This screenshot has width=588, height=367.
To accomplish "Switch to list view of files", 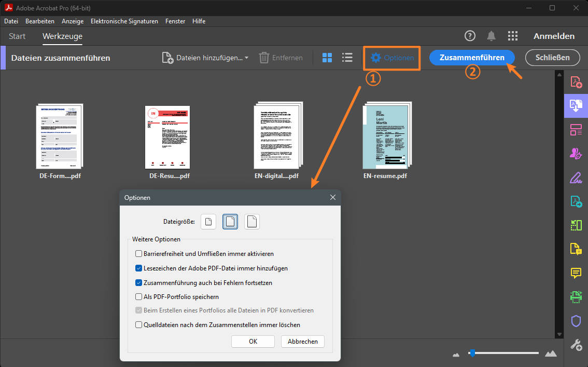I will [347, 58].
